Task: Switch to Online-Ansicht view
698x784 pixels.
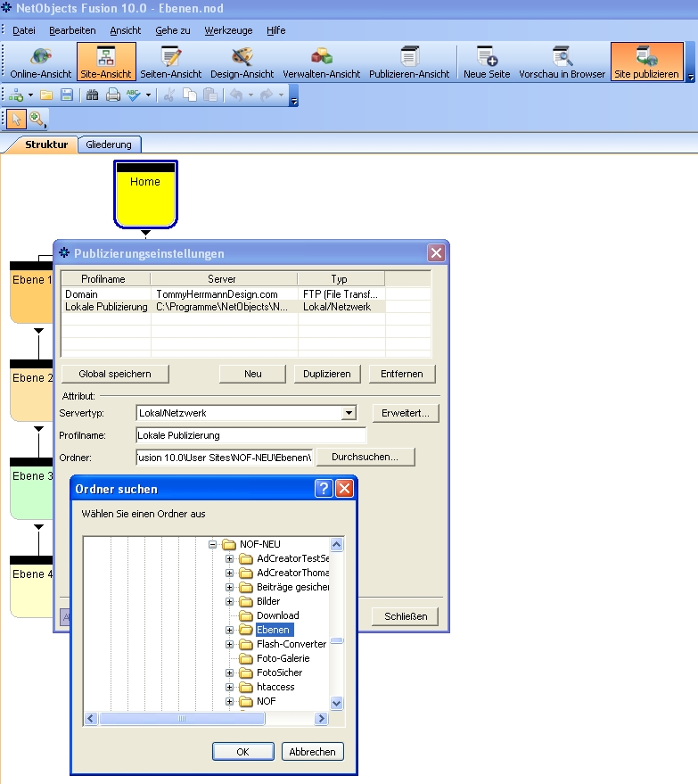Action: (x=40, y=62)
